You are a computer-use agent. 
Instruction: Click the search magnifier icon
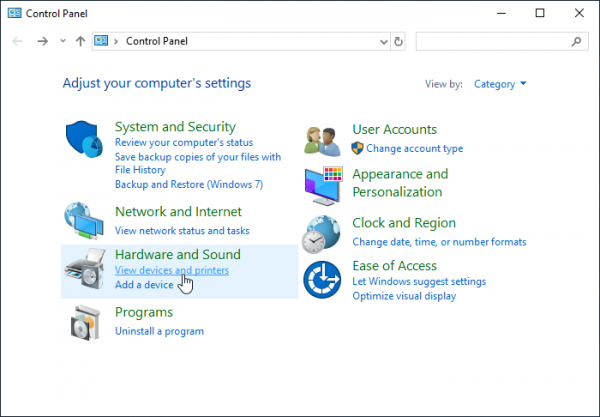point(576,41)
